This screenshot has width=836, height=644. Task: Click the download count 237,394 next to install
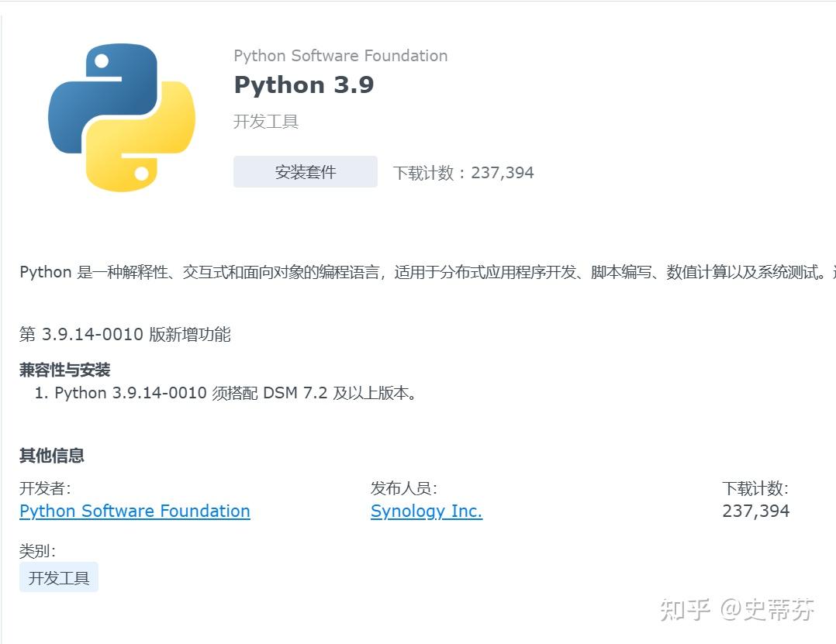point(503,172)
